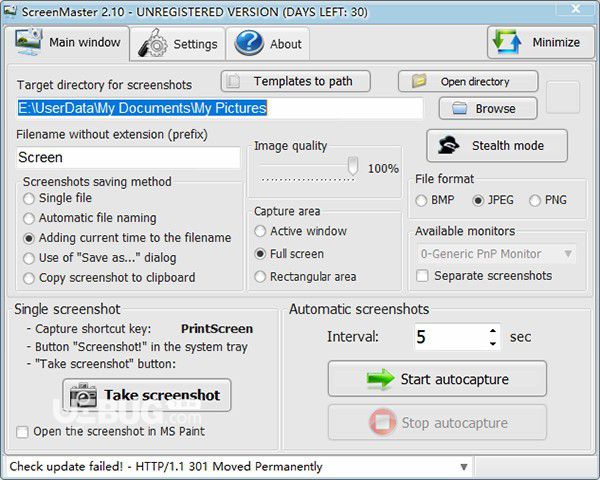600x480 pixels.
Task: Click the green arrow Start autocapture icon
Action: pos(380,379)
